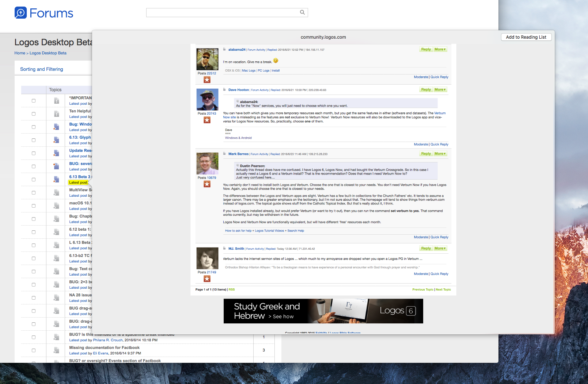Open the Logos Desktop Beta breadcrumb
This screenshot has width=588, height=384.
48,53
